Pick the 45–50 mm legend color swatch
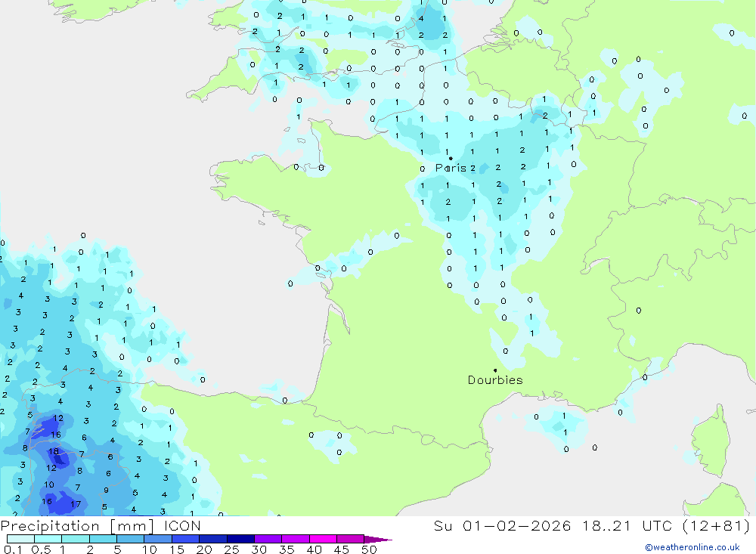Viewport: 756px width, 554px height. [x=350, y=539]
